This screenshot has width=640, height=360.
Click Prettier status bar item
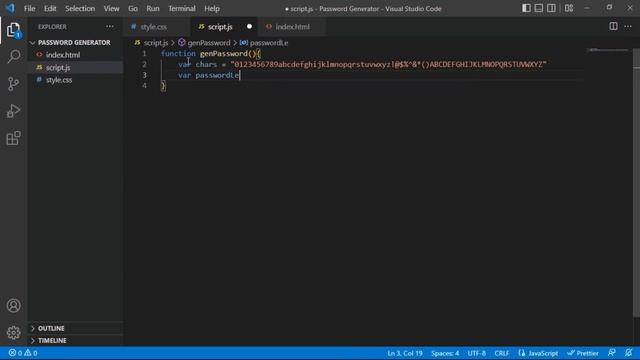coord(583,353)
